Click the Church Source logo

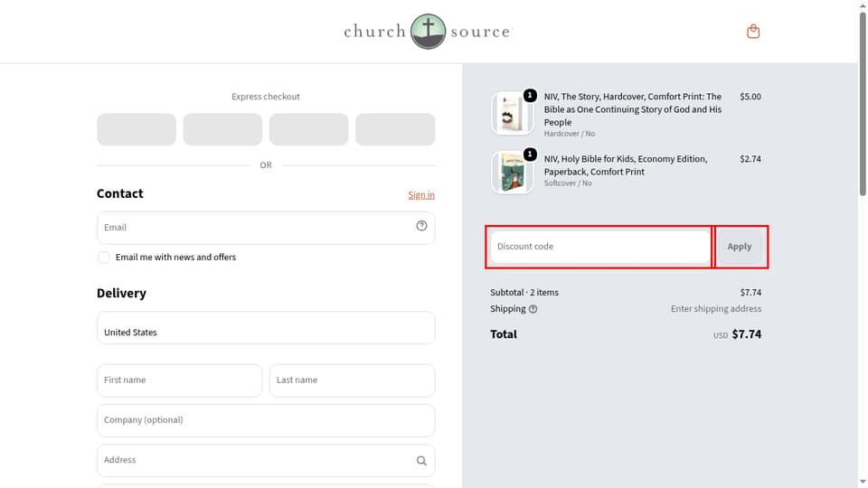pyautogui.click(x=428, y=32)
